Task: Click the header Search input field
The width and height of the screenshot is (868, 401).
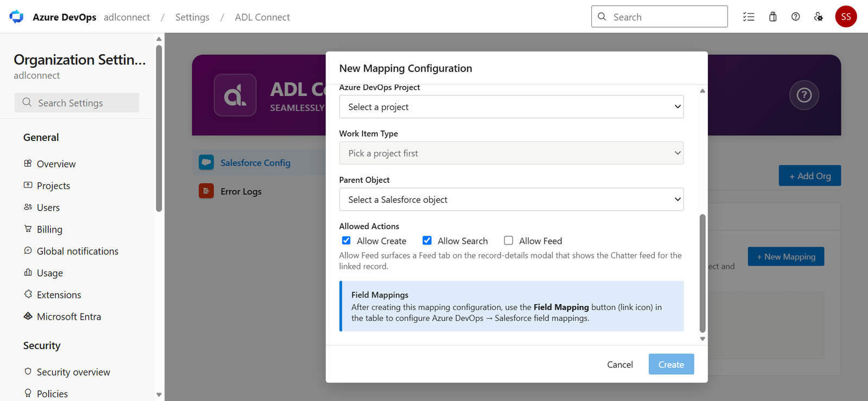Action: (x=659, y=16)
